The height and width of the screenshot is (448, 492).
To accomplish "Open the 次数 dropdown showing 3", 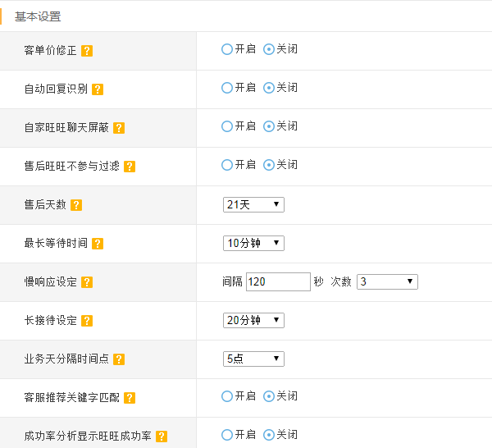I will [x=387, y=281].
